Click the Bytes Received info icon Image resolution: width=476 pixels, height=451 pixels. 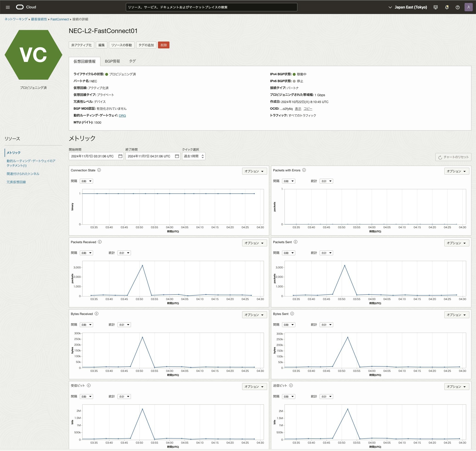click(96, 314)
